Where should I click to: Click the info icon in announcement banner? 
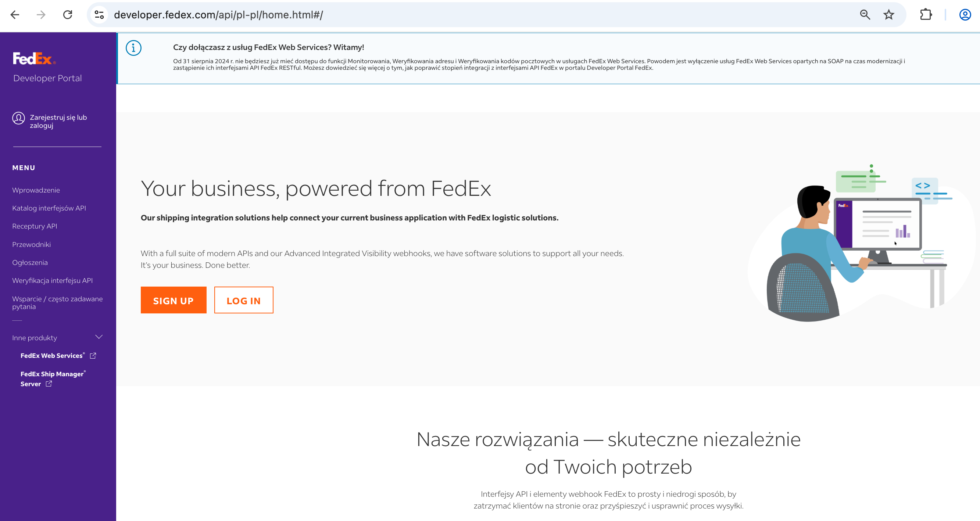coord(133,48)
